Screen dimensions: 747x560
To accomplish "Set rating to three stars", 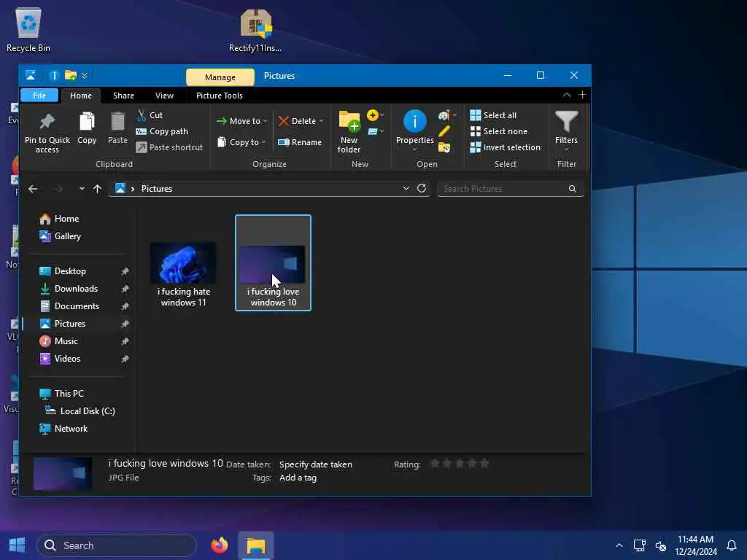I will tap(460, 463).
